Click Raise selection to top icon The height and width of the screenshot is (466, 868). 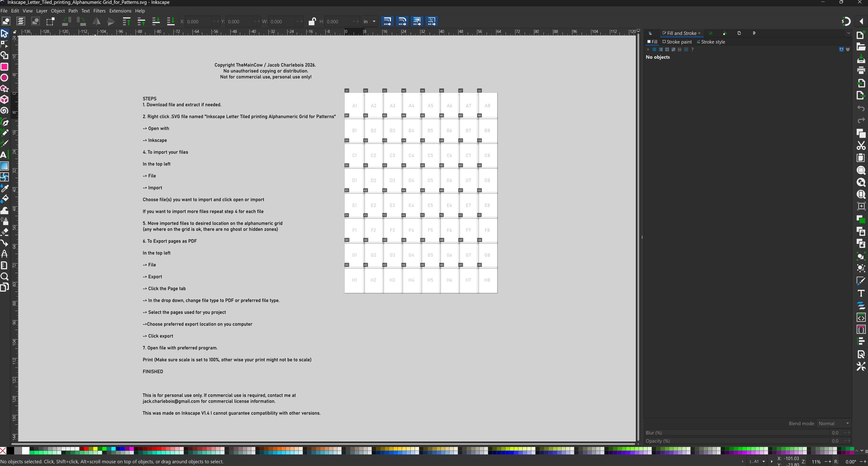point(126,21)
